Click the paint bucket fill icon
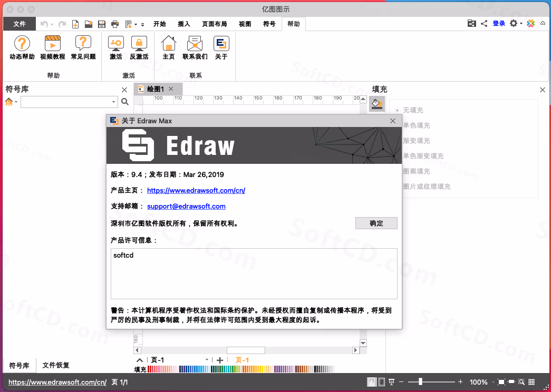Image resolution: width=551 pixels, height=392 pixels. tap(376, 104)
